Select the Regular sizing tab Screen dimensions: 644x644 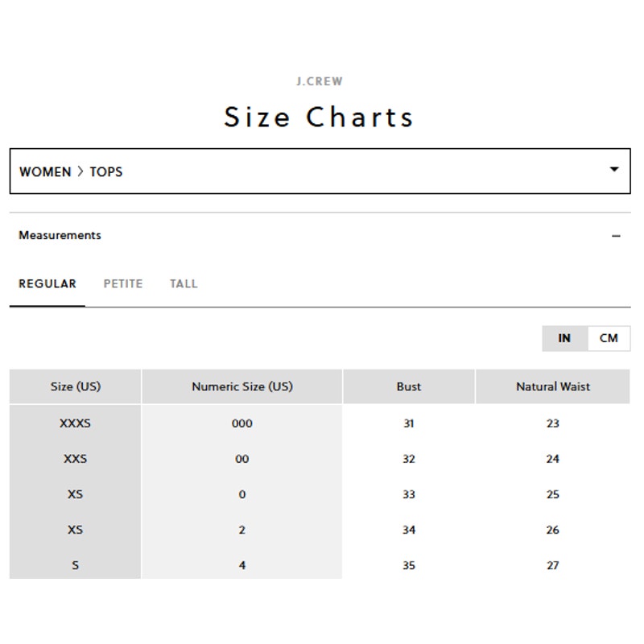click(47, 283)
